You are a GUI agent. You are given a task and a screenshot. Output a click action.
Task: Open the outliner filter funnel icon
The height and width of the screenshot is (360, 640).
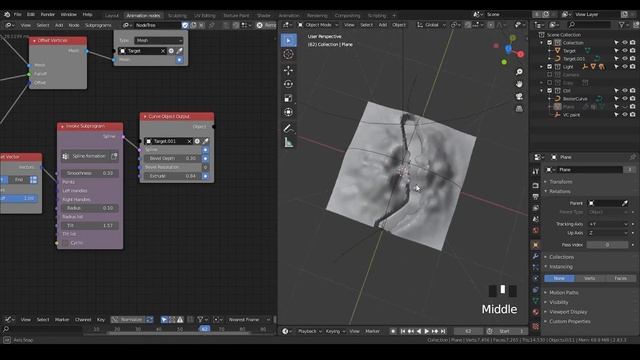point(622,25)
